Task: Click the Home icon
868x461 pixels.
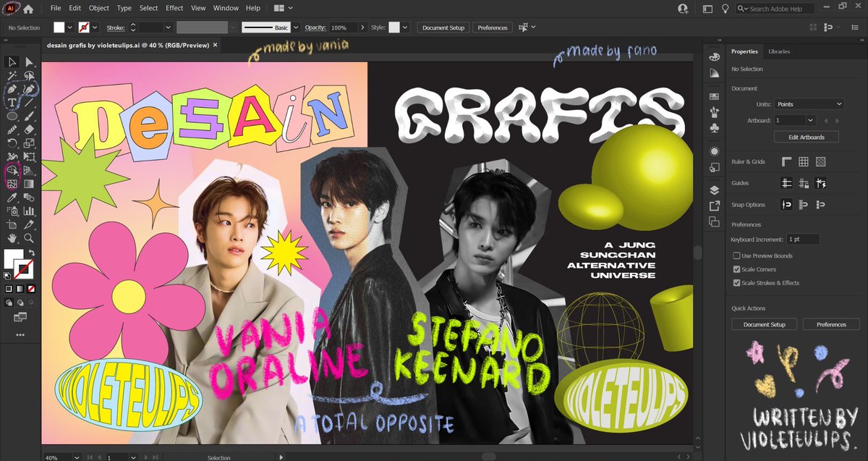Action: 28,9
